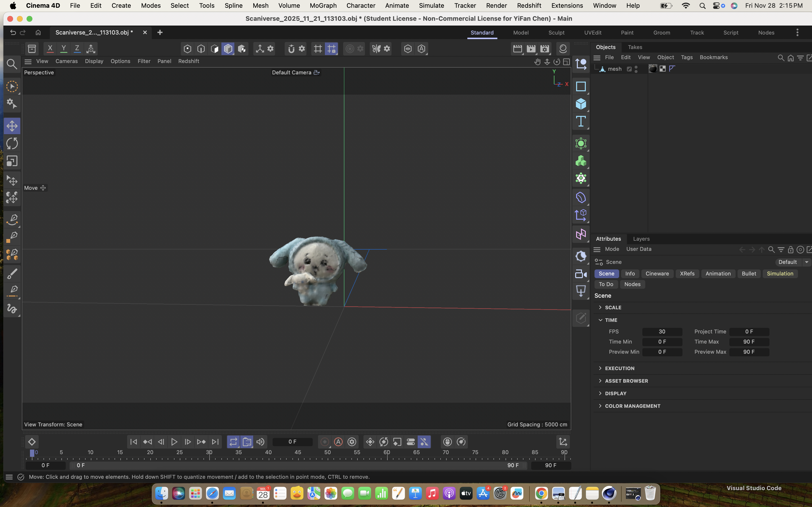Switch to the Sculpt layout tab

(556, 33)
